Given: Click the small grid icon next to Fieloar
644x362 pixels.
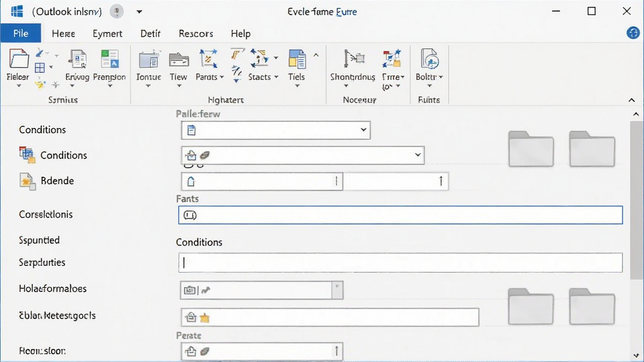Looking at the screenshot, I should [40, 68].
